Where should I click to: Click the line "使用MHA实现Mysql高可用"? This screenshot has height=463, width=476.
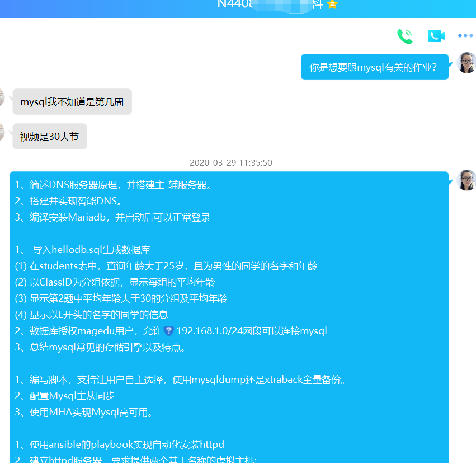pyautogui.click(x=91, y=413)
